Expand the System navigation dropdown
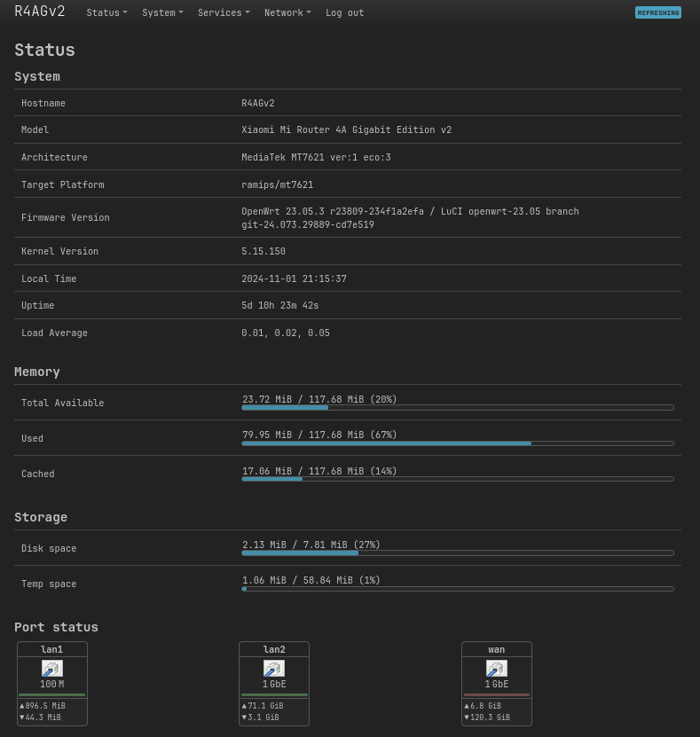Viewport: 700px width, 737px height. [x=162, y=12]
